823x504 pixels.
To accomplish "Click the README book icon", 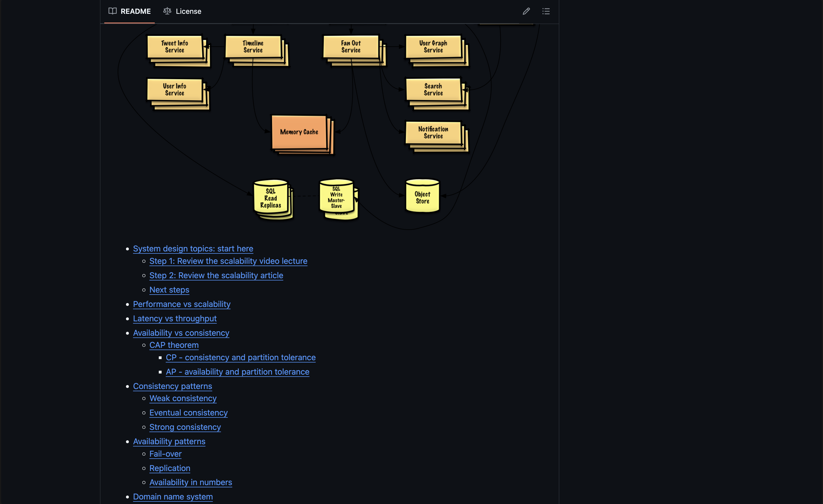I will (x=112, y=11).
